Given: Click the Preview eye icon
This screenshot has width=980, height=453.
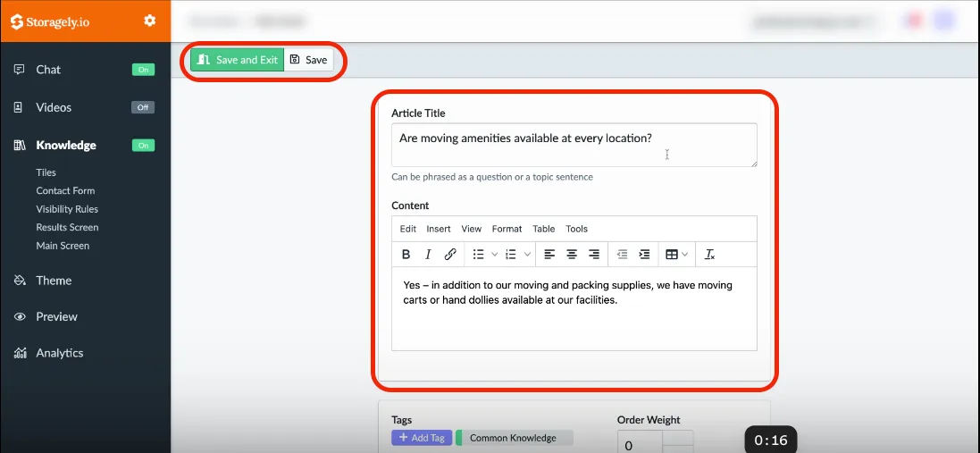Looking at the screenshot, I should (x=20, y=317).
